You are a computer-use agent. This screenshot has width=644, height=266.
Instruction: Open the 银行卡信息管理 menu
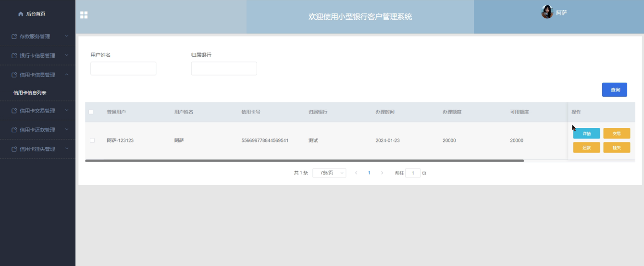tap(37, 56)
